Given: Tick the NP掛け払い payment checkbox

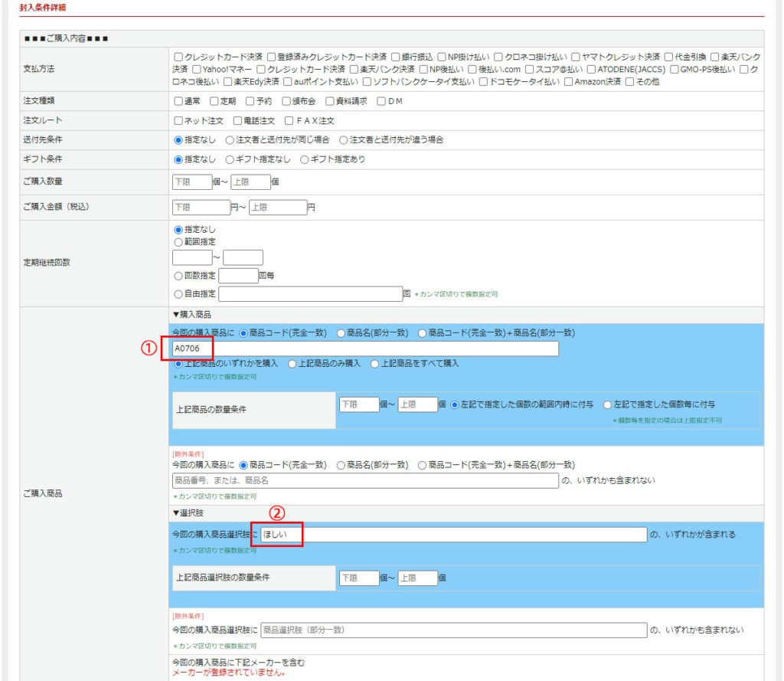Looking at the screenshot, I should 442,57.
